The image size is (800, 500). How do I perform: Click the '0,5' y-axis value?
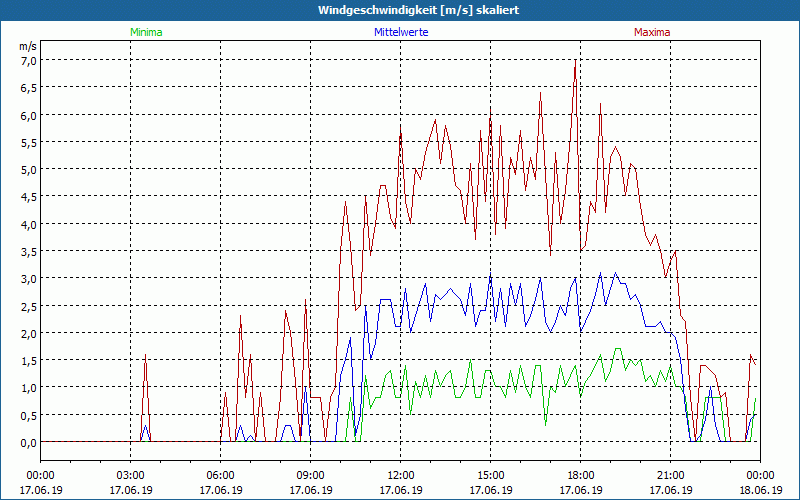tap(29, 415)
